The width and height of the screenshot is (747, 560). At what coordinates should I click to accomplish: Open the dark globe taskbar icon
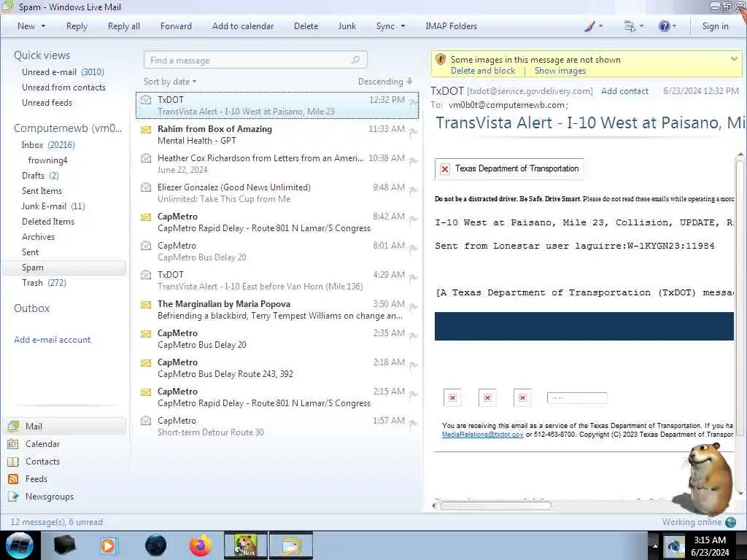(x=155, y=545)
